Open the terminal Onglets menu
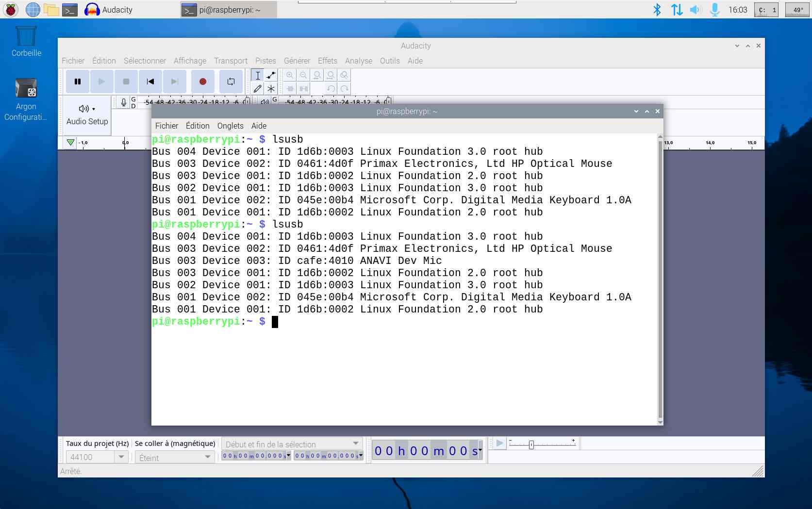The image size is (812, 509). tap(230, 126)
